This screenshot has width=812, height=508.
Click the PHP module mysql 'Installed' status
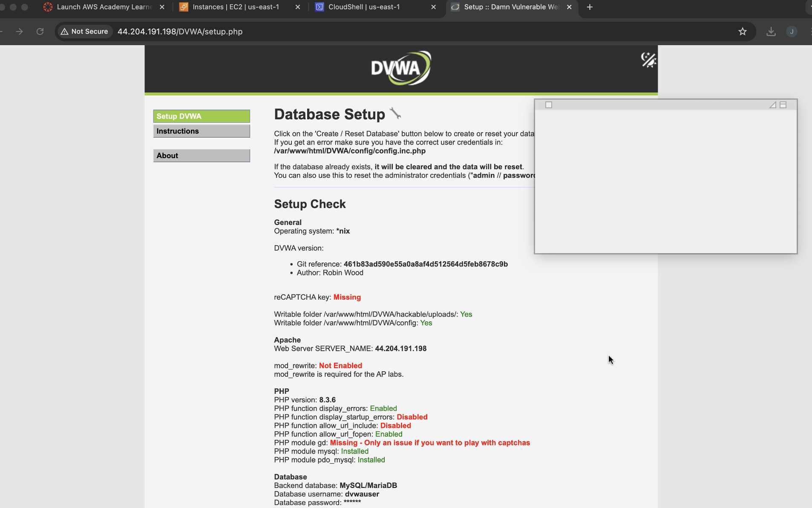(354, 451)
